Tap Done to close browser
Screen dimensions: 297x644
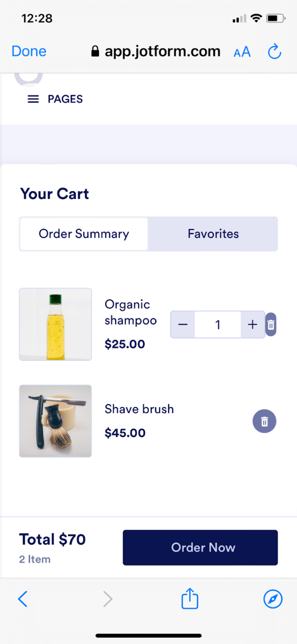(29, 51)
